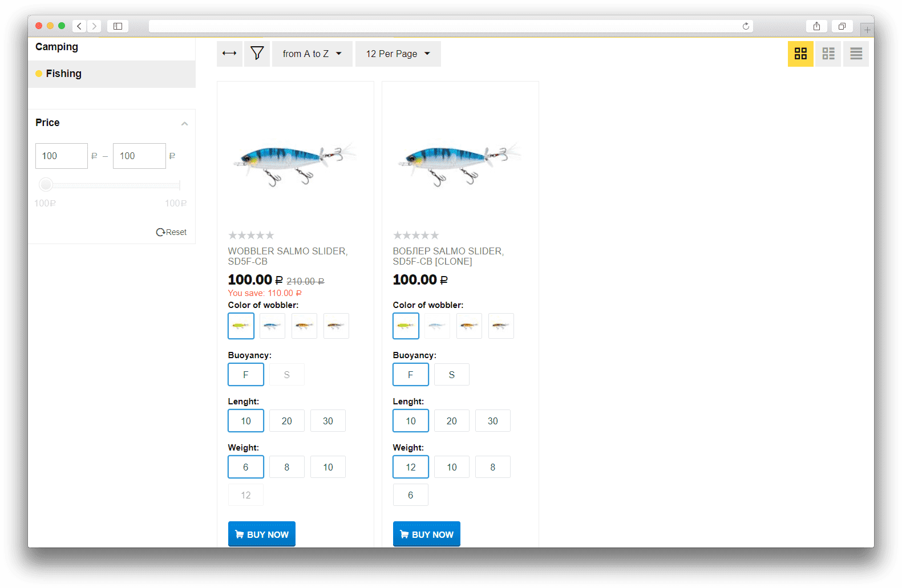Pick length 20 on first product
This screenshot has height=588, width=902.
pos(287,421)
